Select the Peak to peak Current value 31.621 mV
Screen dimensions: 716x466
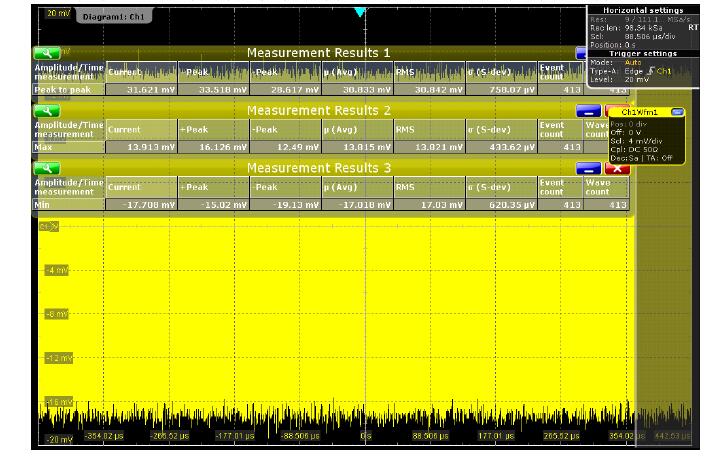[142, 90]
